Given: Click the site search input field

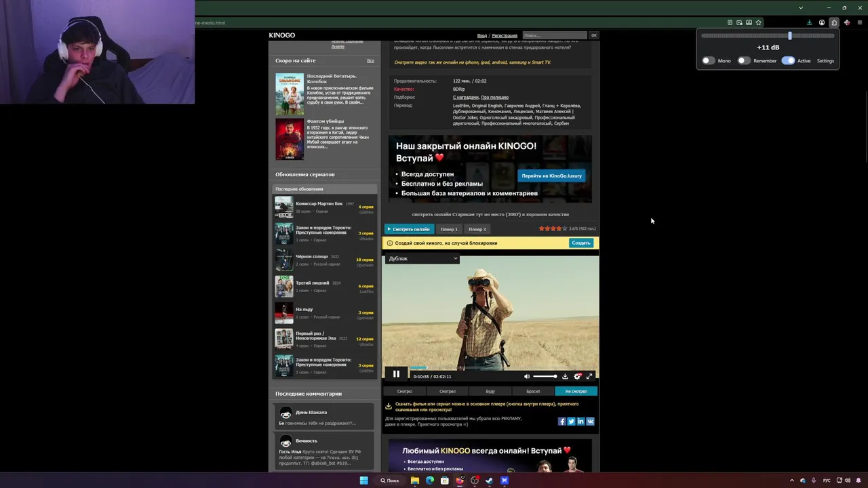Looking at the screenshot, I should (554, 35).
